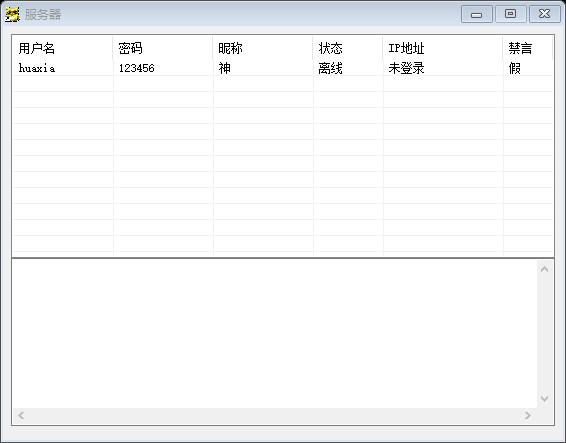Click the log pane scroll down arrow
This screenshot has width=566, height=443.
click(x=545, y=399)
